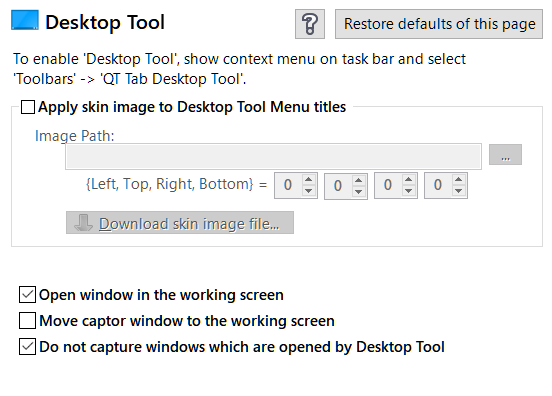Decrease the Bottom margin spinner value
The height and width of the screenshot is (396, 552).
(x=458, y=191)
